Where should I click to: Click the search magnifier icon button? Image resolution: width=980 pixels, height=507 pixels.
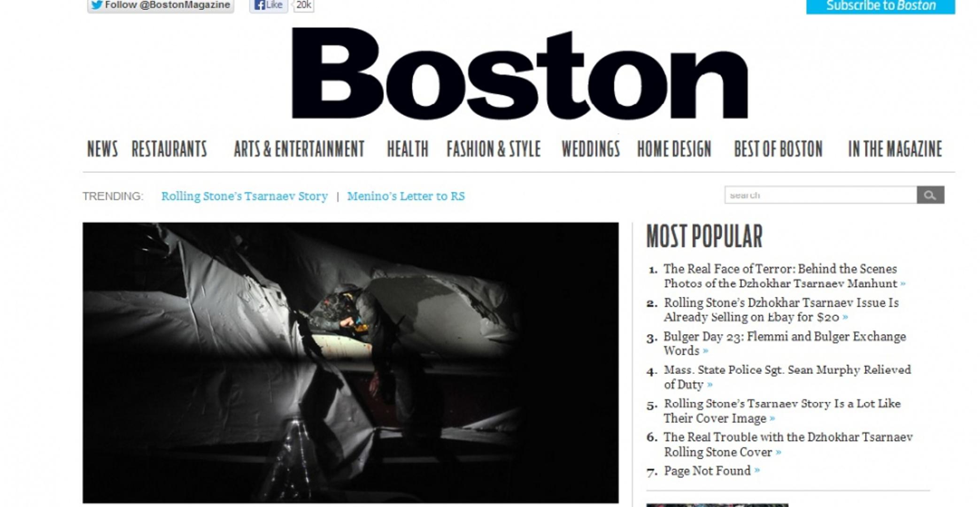pos(930,195)
